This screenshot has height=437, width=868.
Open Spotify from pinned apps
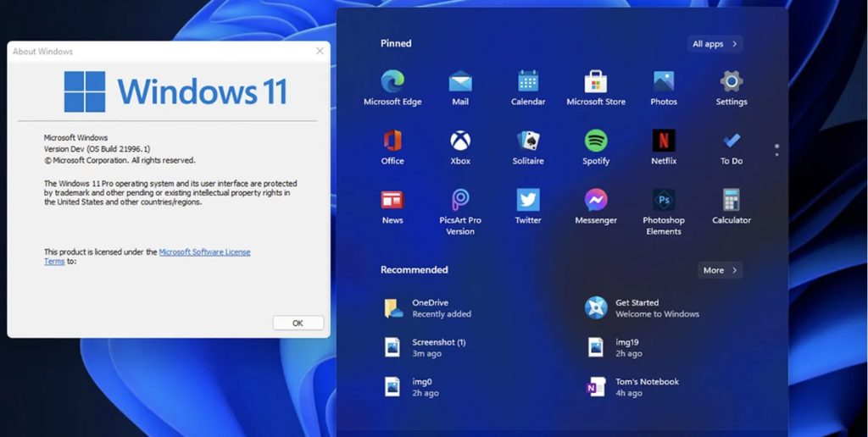596,147
